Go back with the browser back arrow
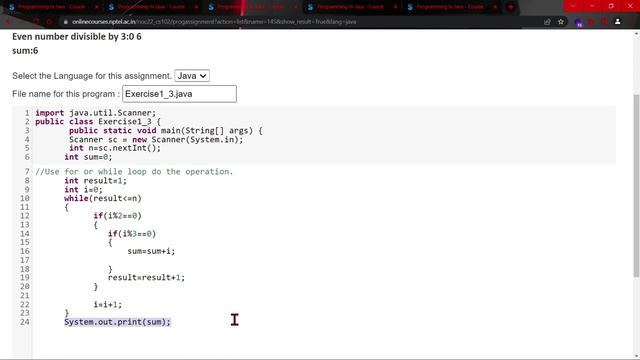Screen dimensions: 640x360 [8, 22]
